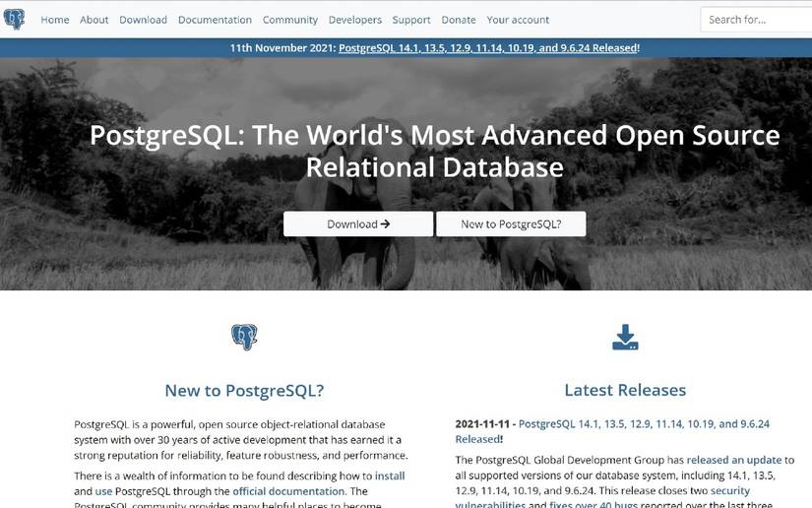
Task: Open the Documentation menu item
Action: click(215, 20)
